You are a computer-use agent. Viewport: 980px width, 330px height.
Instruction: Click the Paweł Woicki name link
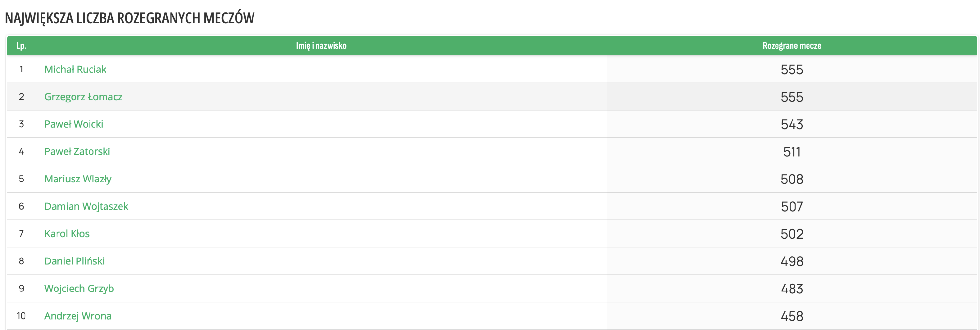(x=74, y=124)
